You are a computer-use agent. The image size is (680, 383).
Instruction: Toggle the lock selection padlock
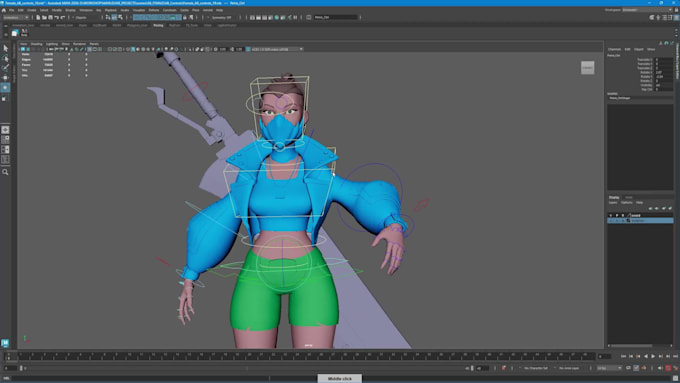tap(185, 17)
